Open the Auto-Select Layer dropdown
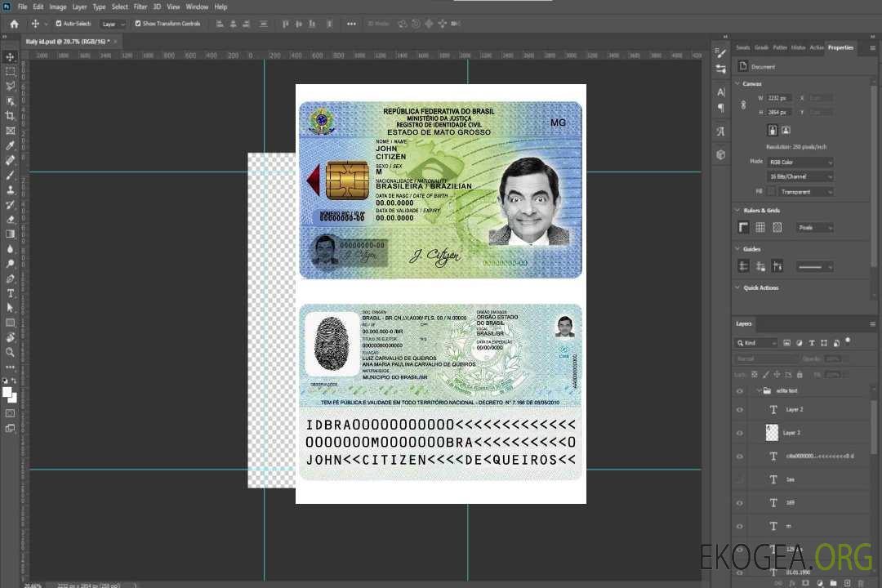Image resolution: width=882 pixels, height=588 pixels. [113, 24]
